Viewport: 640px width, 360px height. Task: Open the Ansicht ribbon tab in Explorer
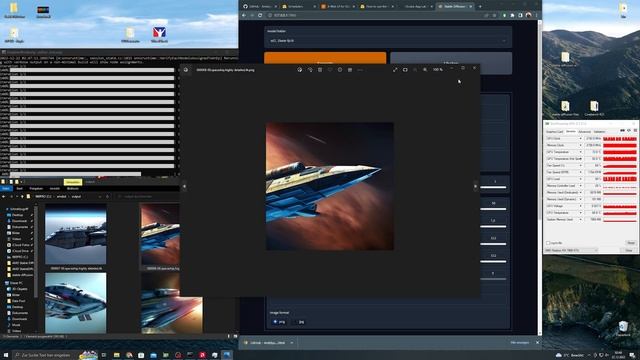point(55,189)
